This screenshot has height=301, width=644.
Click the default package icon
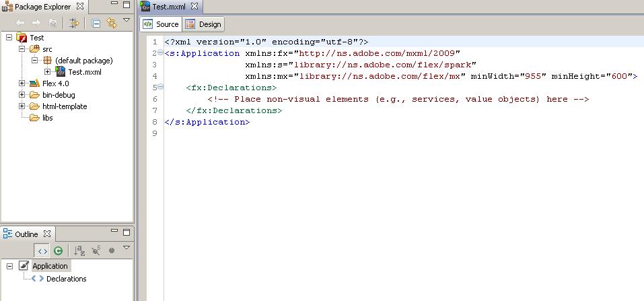pos(48,61)
